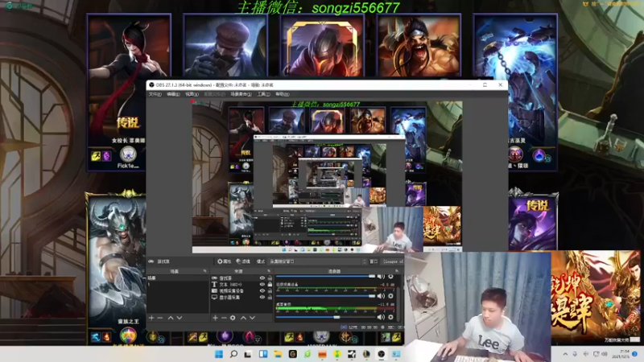This screenshot has height=362, width=644.
Task: Toggle the lock on the 显示器采集 source
Action: click(x=270, y=297)
